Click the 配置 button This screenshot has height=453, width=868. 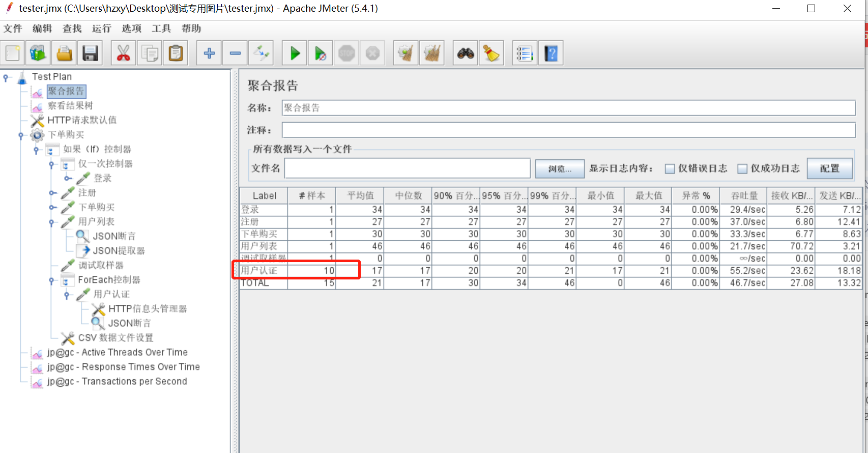pos(830,168)
